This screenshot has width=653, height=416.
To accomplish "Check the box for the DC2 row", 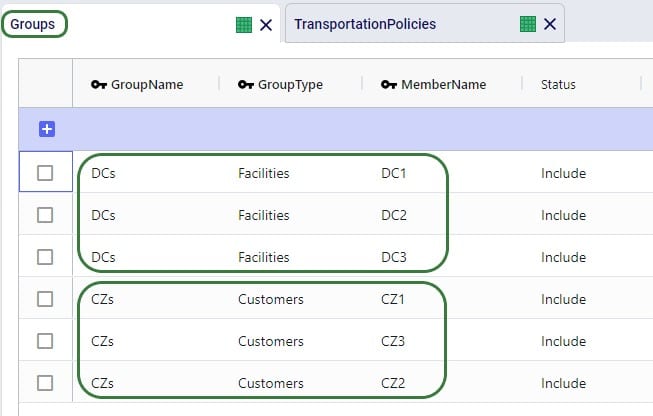I will click(45, 215).
